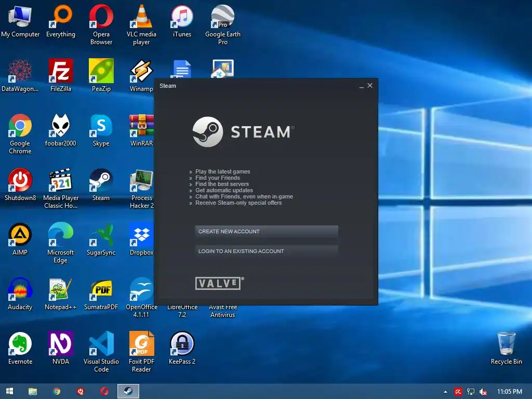This screenshot has width=532, height=399.
Task: Open File Explorer from the taskbar
Action: tap(33, 391)
